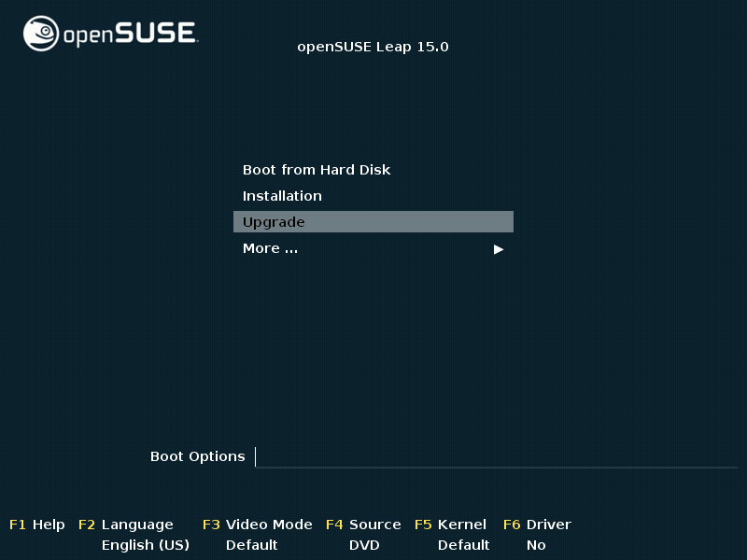This screenshot has width=747, height=560.
Task: Open the F2 Language selector
Action: (x=126, y=525)
